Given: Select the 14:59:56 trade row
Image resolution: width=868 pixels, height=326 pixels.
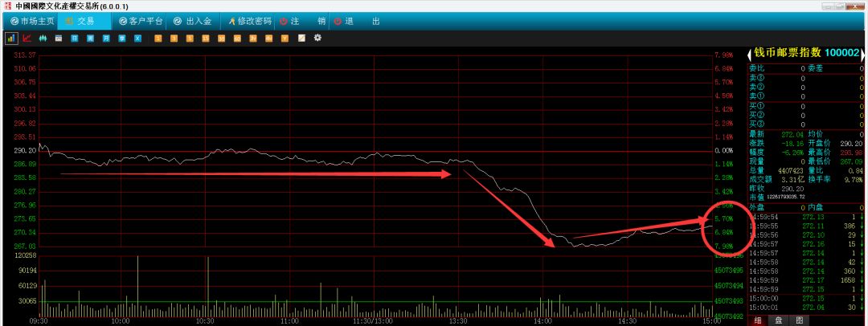Looking at the screenshot, I should (x=806, y=235).
